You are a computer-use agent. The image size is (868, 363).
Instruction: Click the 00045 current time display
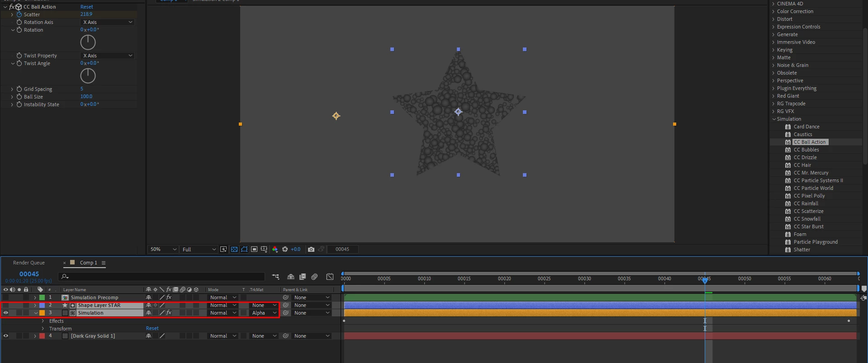point(29,274)
